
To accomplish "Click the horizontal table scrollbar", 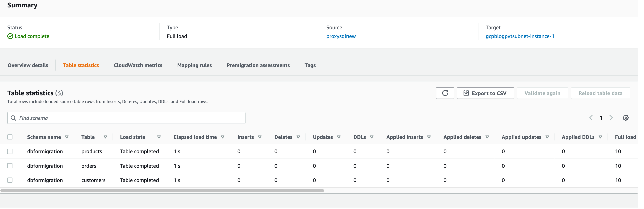I will point(164,192).
